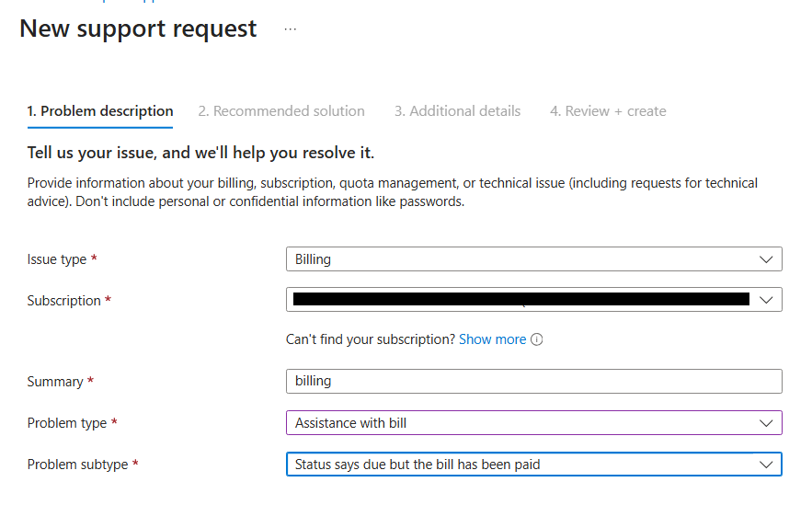Image resolution: width=812 pixels, height=505 pixels.
Task: Click the Issue type field label
Action: click(57, 259)
